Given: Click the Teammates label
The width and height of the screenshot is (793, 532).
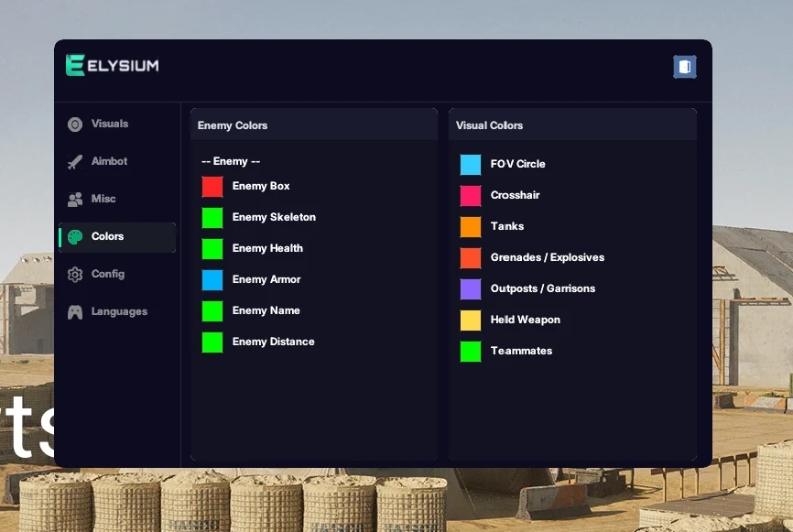Looking at the screenshot, I should pyautogui.click(x=521, y=351).
